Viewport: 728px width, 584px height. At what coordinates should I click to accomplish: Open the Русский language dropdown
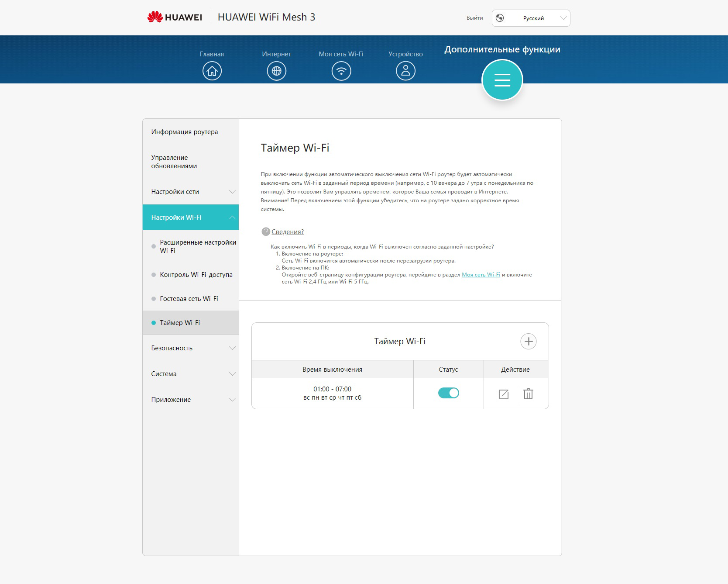pos(531,18)
